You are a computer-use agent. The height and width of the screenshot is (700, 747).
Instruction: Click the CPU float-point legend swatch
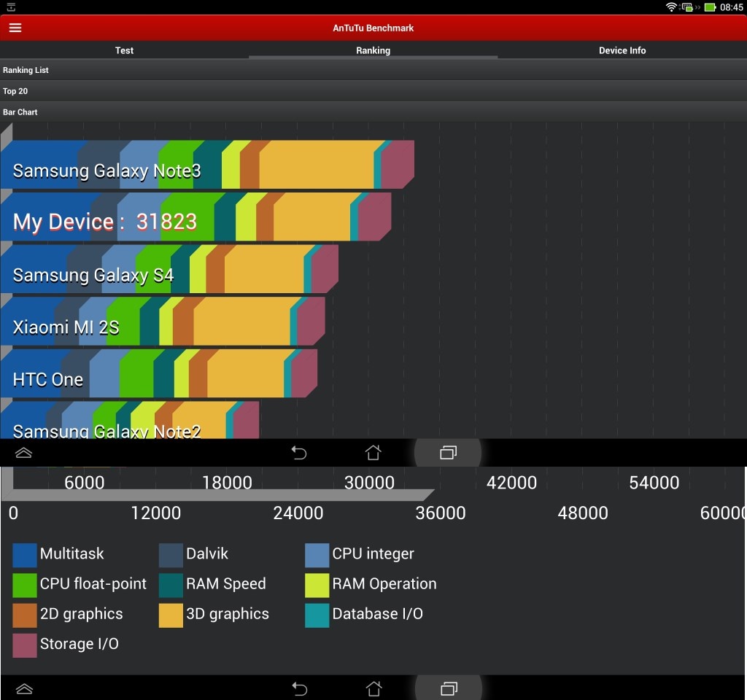click(25, 586)
